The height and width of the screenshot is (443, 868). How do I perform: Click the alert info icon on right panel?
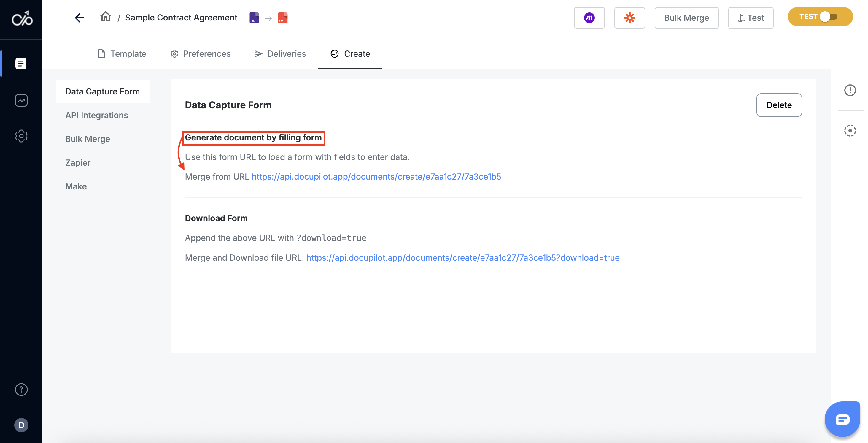(x=850, y=90)
